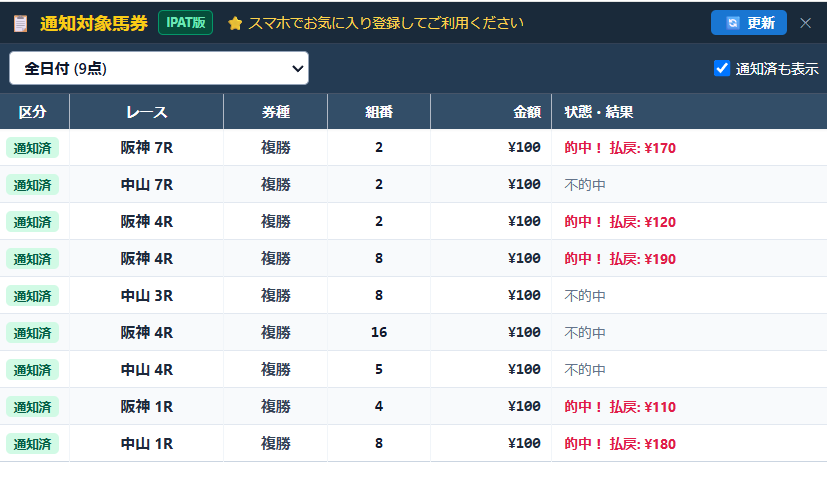Select the 中山 3R race cell
Image resolution: width=827 pixels, height=497 pixels.
147,295
